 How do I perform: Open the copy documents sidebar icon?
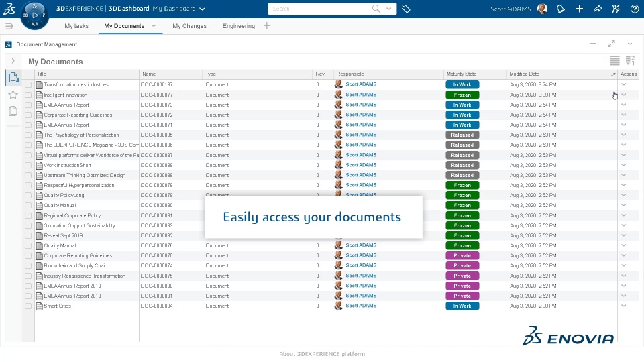point(13,111)
